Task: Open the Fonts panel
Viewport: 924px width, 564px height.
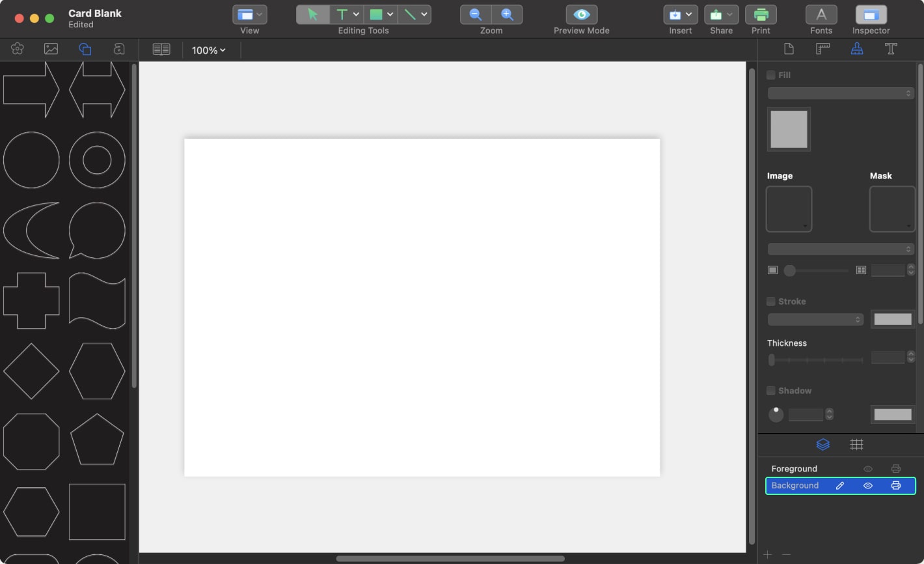Action: [x=821, y=14]
